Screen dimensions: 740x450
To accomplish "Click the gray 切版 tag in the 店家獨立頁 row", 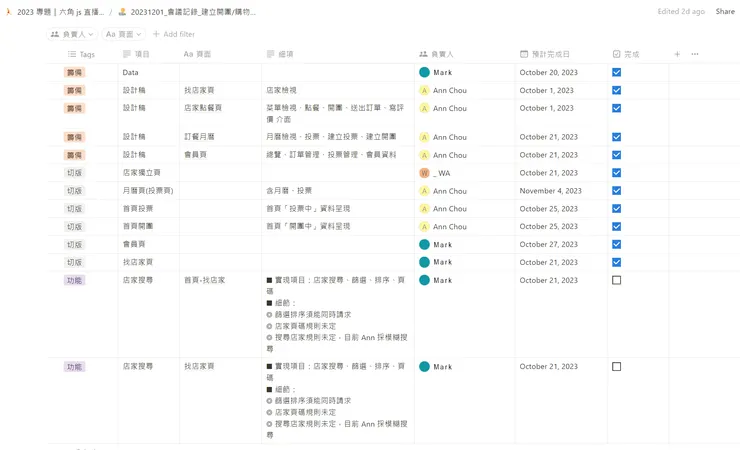I will coord(74,173).
